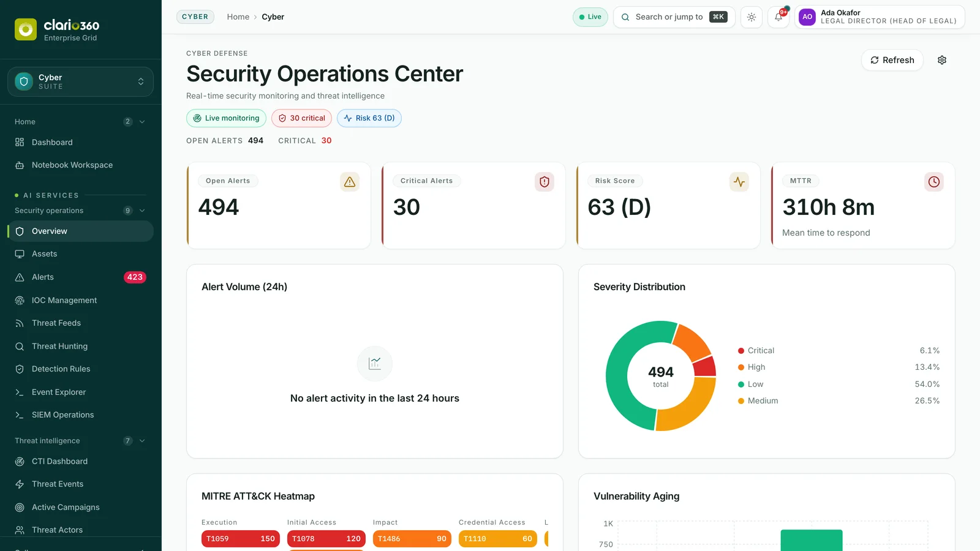Click the Live monitoring chip
This screenshot has height=551, width=980.
[x=226, y=118]
